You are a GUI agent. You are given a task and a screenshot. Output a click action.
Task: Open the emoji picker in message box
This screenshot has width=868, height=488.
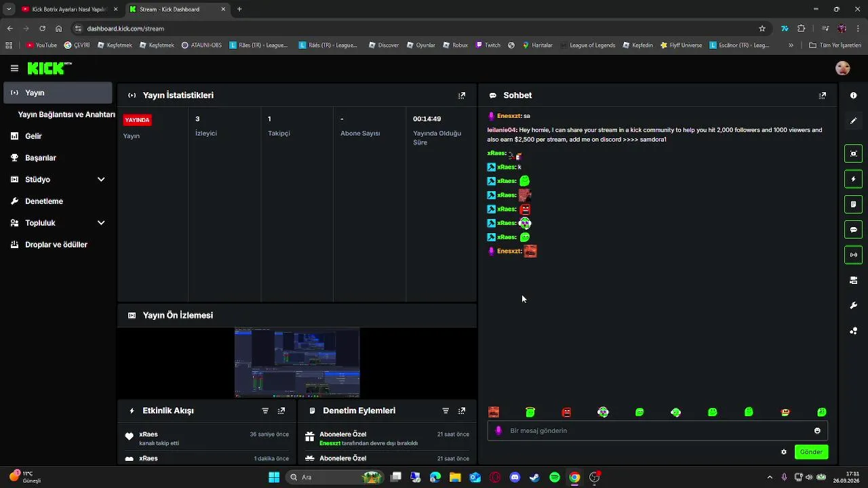pos(817,430)
